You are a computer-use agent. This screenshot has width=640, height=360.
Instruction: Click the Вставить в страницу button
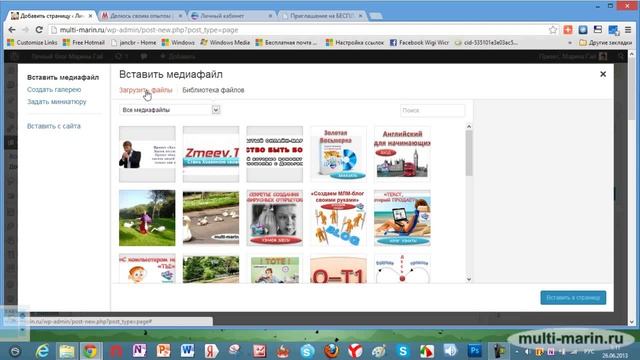(573, 298)
